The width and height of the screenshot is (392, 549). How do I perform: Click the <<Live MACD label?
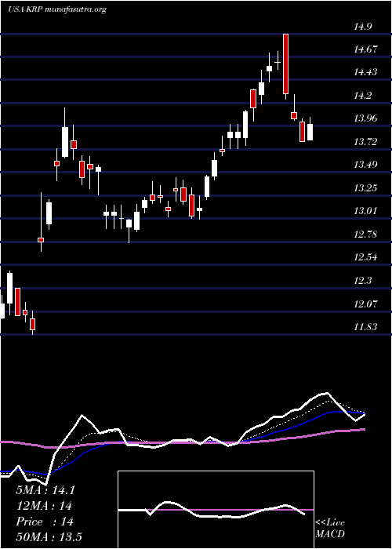[330, 529]
